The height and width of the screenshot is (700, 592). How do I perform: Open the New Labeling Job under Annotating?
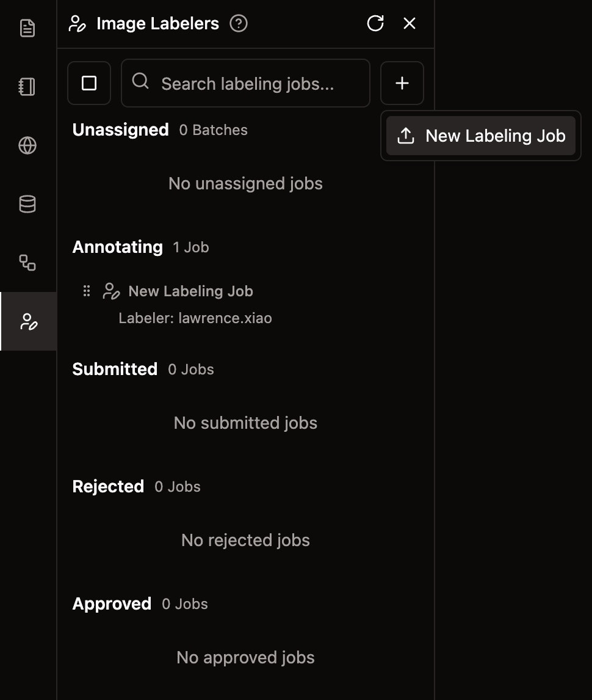tap(190, 291)
